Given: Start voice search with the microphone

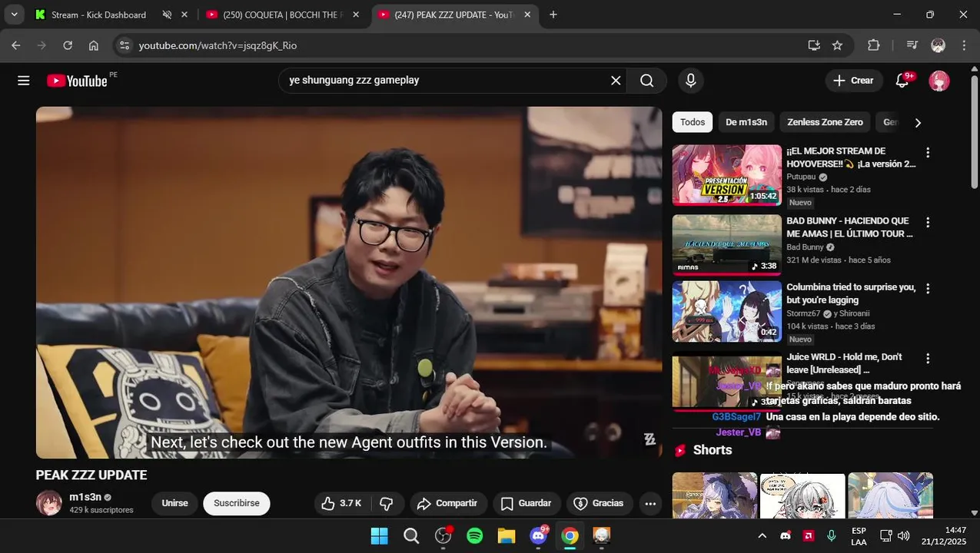Looking at the screenshot, I should tap(690, 81).
